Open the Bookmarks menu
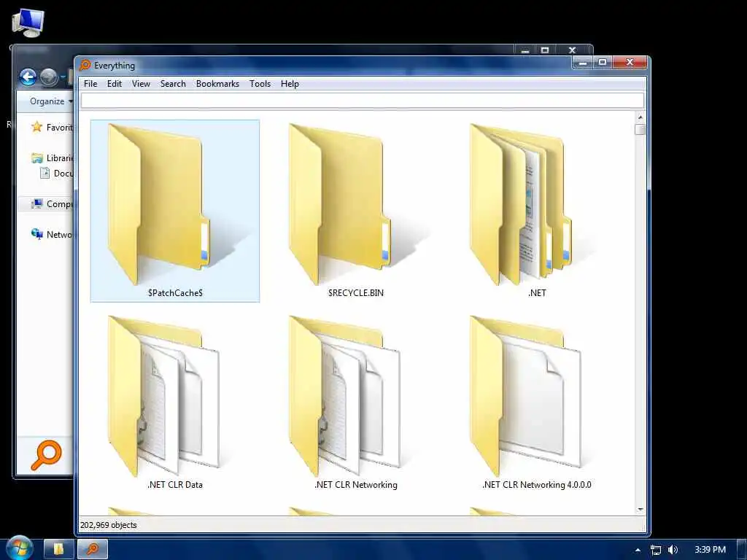Image resolution: width=747 pixels, height=560 pixels. click(x=217, y=84)
